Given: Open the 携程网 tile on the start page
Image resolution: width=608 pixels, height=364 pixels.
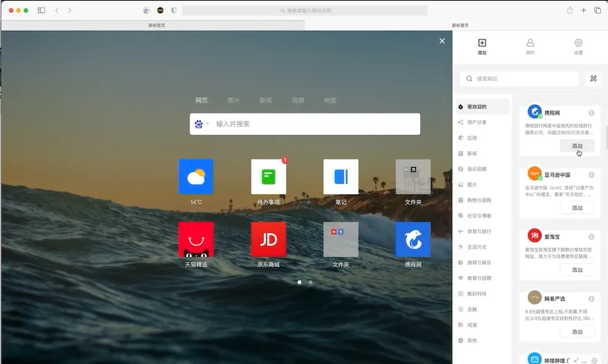Looking at the screenshot, I should click(x=413, y=239).
